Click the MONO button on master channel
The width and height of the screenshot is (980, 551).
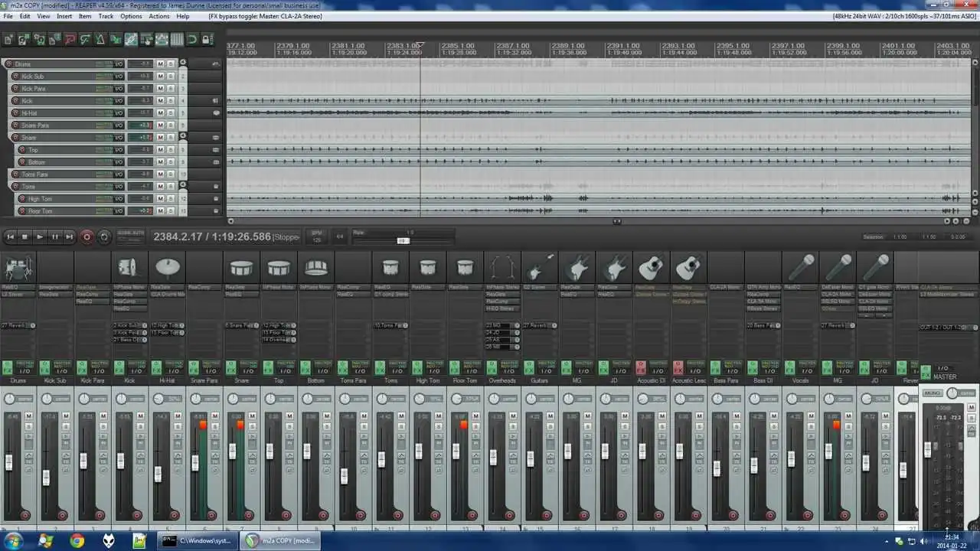932,393
